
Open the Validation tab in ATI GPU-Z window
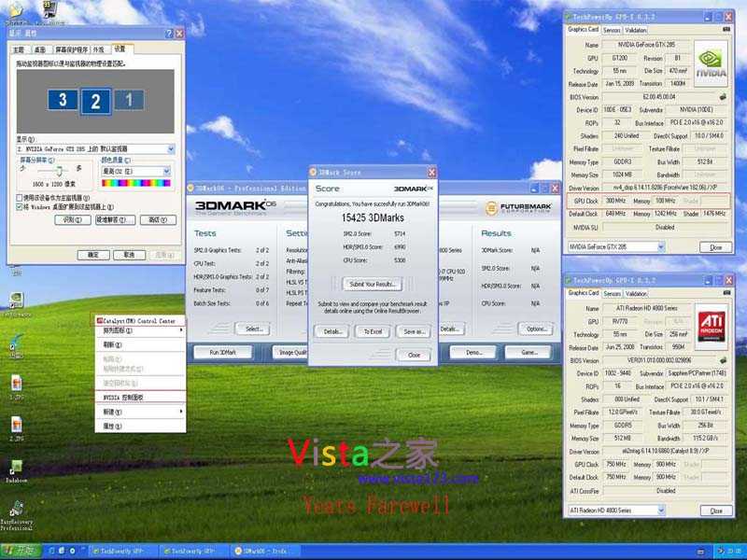click(636, 294)
